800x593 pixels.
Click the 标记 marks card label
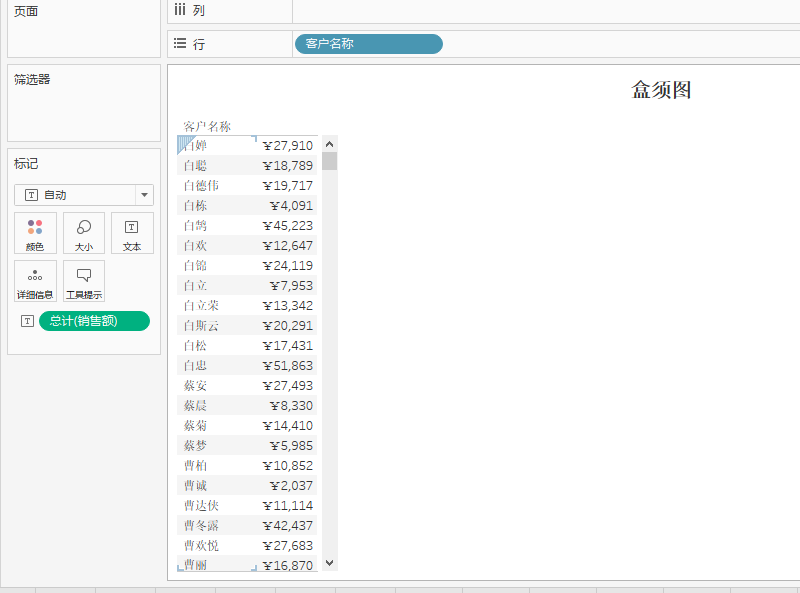[26, 164]
